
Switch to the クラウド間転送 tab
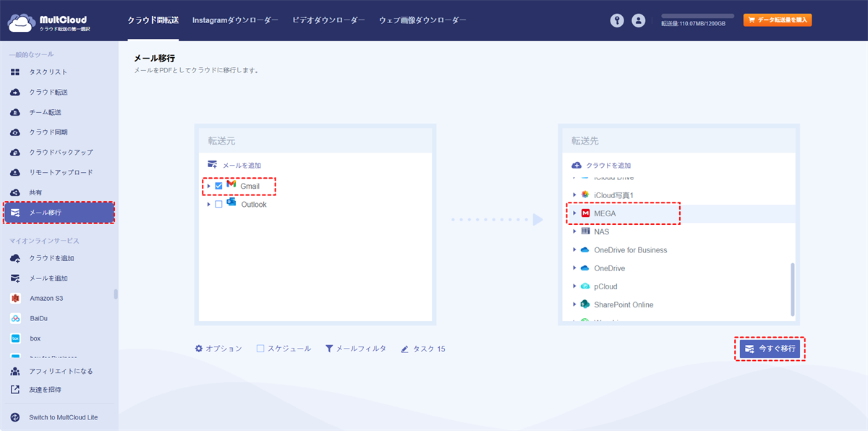(x=153, y=20)
